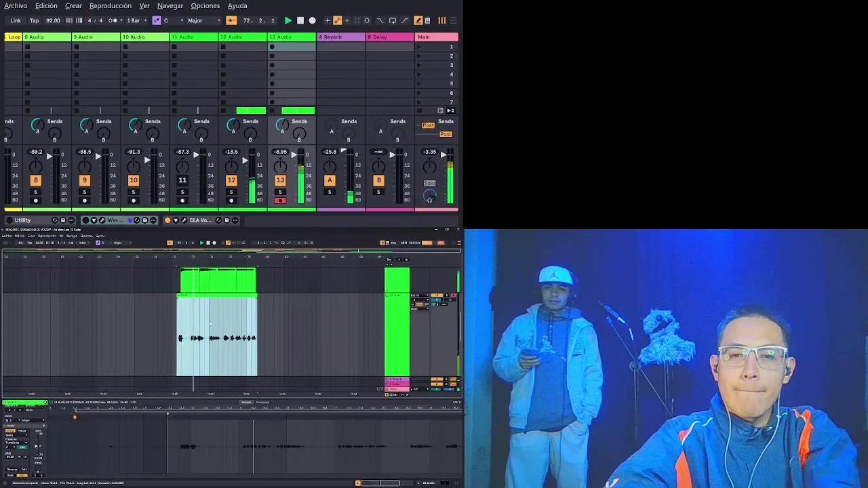Select the A Reverb return track header
This screenshot has height=488, width=868.
coord(341,37)
